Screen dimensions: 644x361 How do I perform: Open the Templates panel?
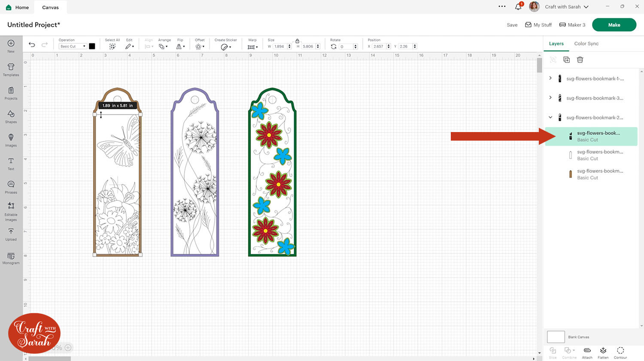point(11,69)
